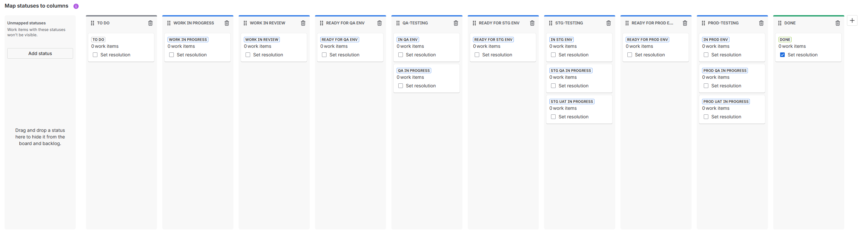Select the STG QA IN PROGRESS status lozenge
The width and height of the screenshot is (868, 238).
(x=571, y=71)
